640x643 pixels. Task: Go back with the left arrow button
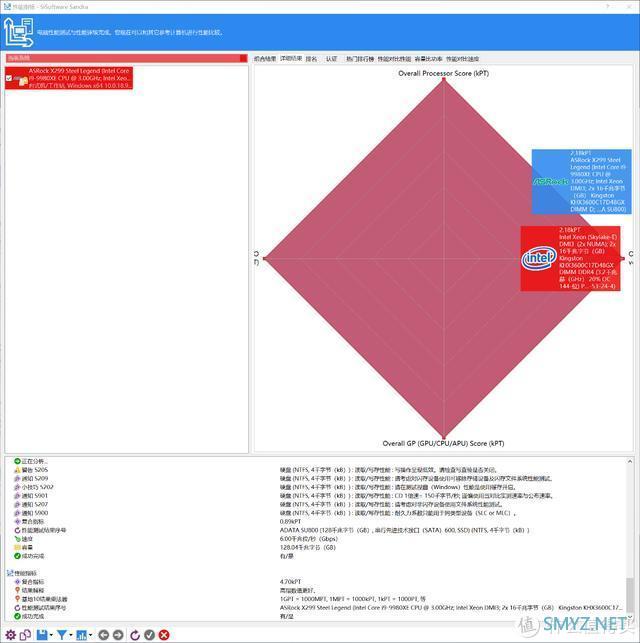(x=104, y=635)
